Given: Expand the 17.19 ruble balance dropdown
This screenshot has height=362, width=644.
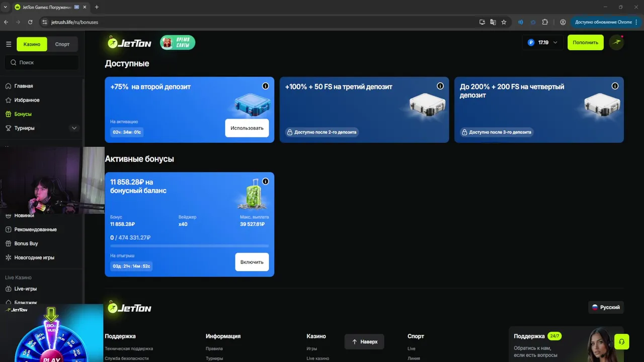Looking at the screenshot, I should tap(542, 43).
